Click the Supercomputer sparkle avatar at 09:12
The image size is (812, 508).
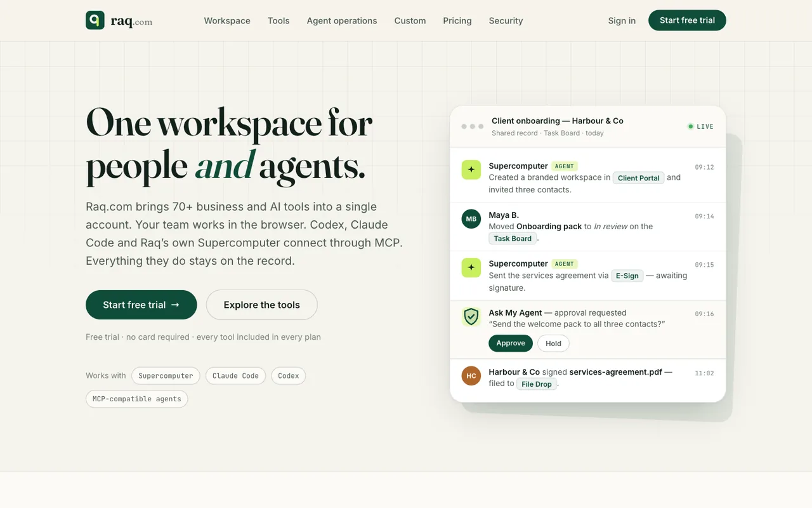[471, 170]
